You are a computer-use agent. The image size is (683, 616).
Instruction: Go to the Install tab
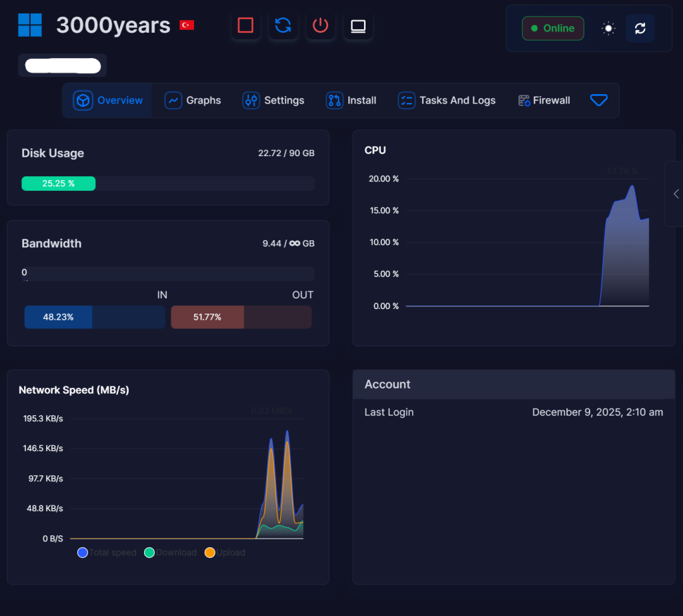pyautogui.click(x=351, y=100)
